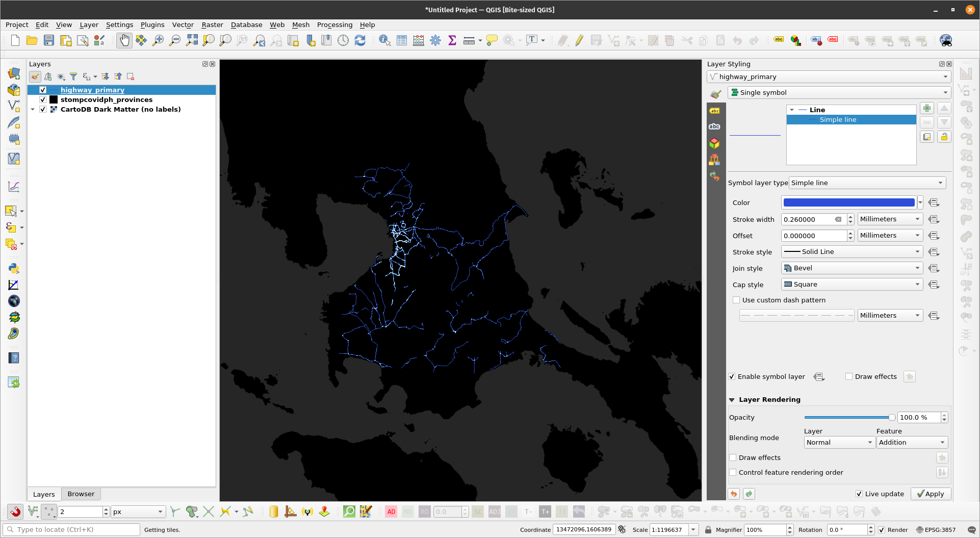Image resolution: width=980 pixels, height=538 pixels.
Task: Open the Join style Bevel dropdown
Action: [852, 268]
